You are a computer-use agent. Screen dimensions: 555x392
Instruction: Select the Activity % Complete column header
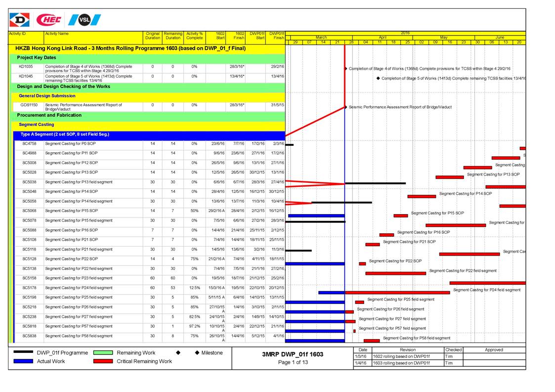[x=194, y=38]
